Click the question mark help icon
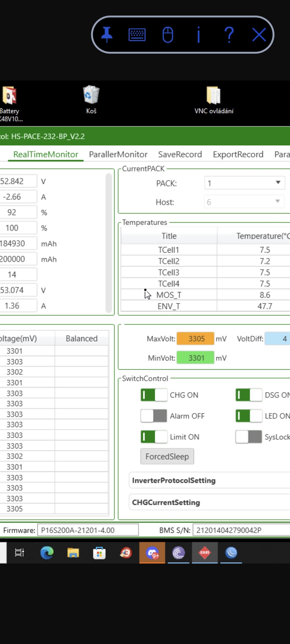290x644 pixels. 229,35
